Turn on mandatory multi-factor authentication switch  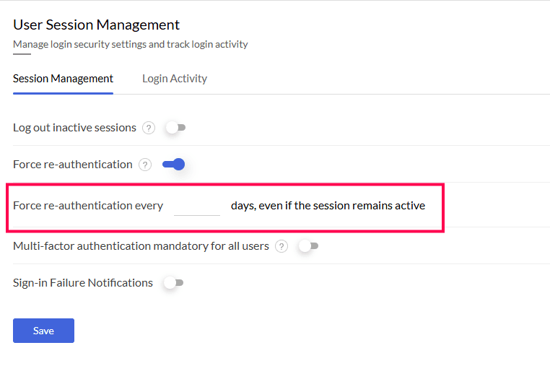pyautogui.click(x=308, y=246)
